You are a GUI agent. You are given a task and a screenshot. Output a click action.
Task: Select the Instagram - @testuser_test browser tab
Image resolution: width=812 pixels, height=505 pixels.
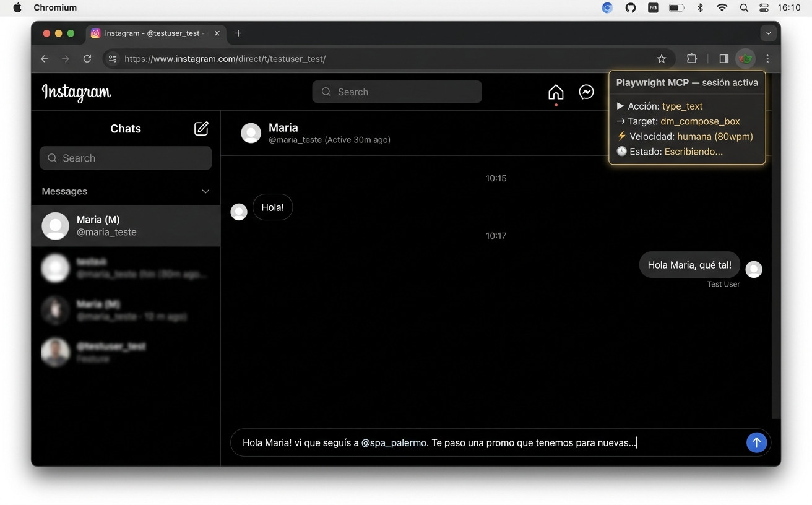[155, 33]
